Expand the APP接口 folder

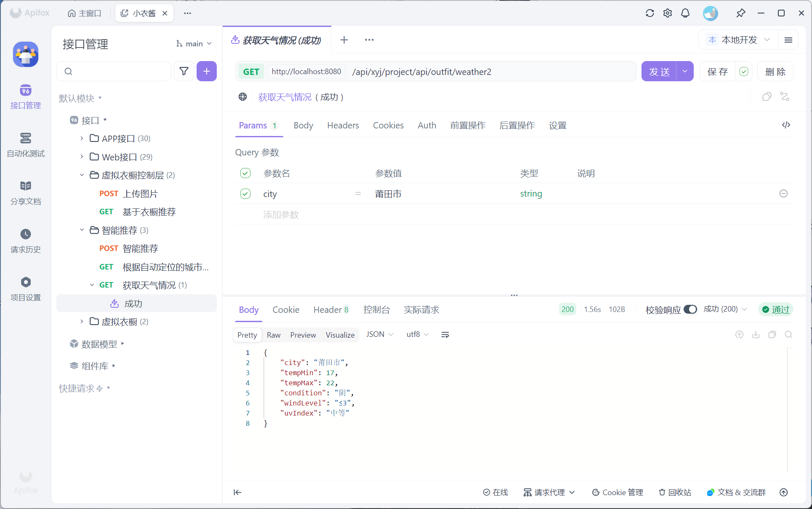pos(82,139)
